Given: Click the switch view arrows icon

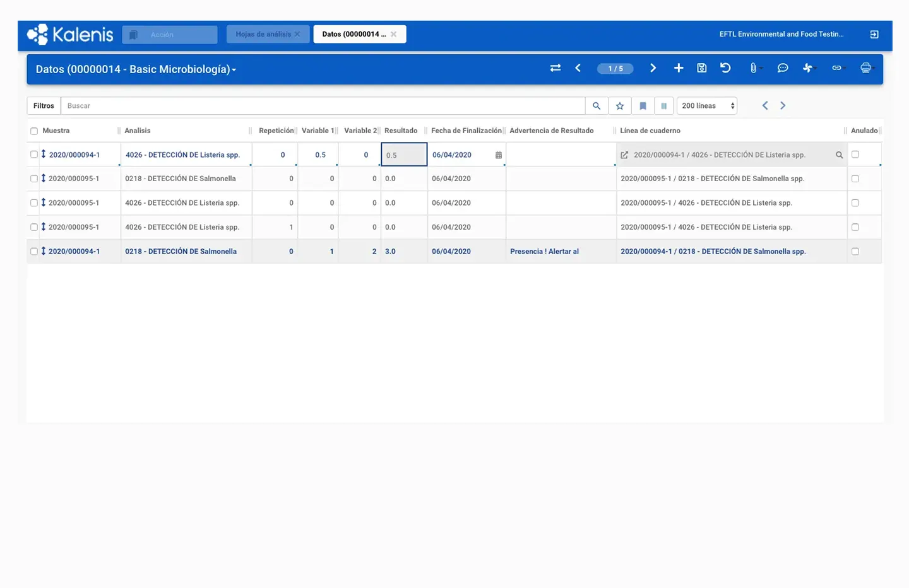Looking at the screenshot, I should pyautogui.click(x=555, y=68).
